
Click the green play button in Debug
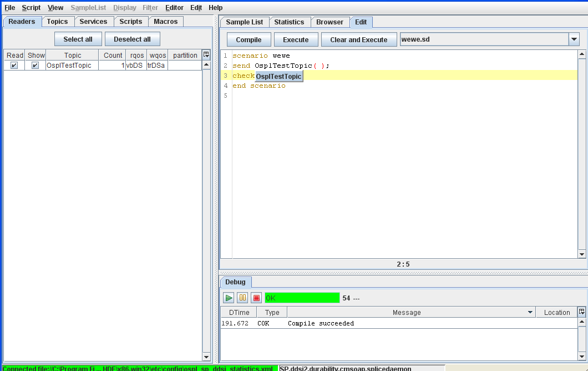[x=229, y=298]
